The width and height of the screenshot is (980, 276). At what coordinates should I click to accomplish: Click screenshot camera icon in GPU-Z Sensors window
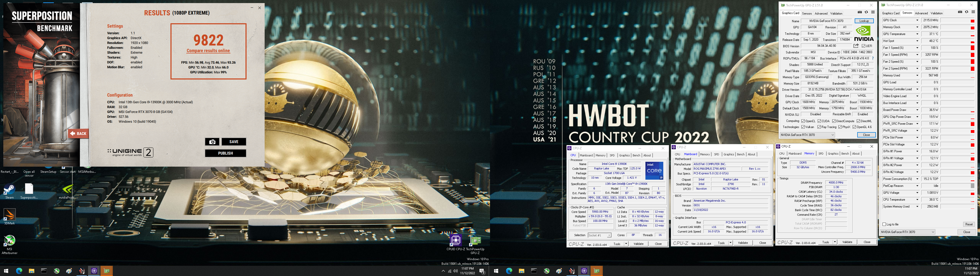click(960, 12)
